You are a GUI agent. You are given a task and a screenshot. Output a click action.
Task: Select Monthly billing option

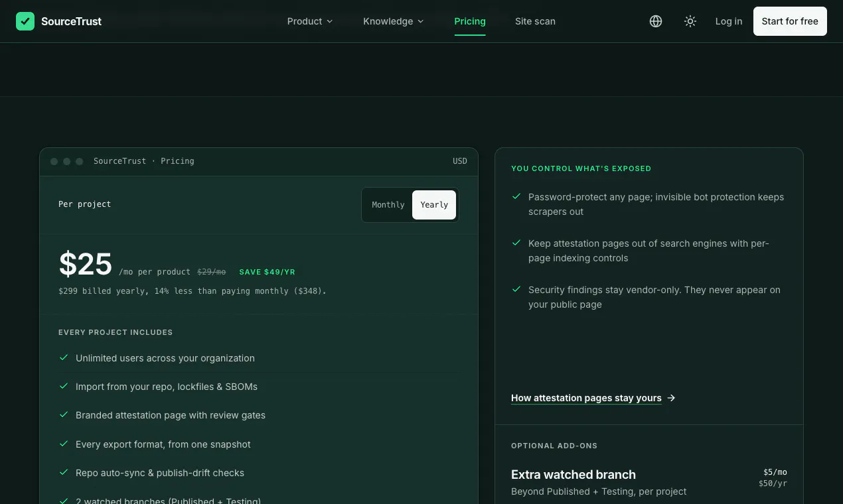[388, 205]
